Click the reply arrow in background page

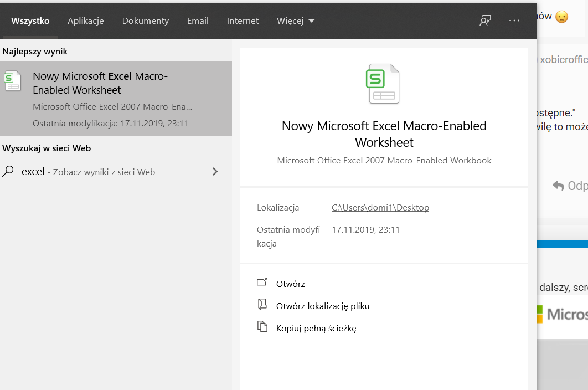tap(558, 186)
